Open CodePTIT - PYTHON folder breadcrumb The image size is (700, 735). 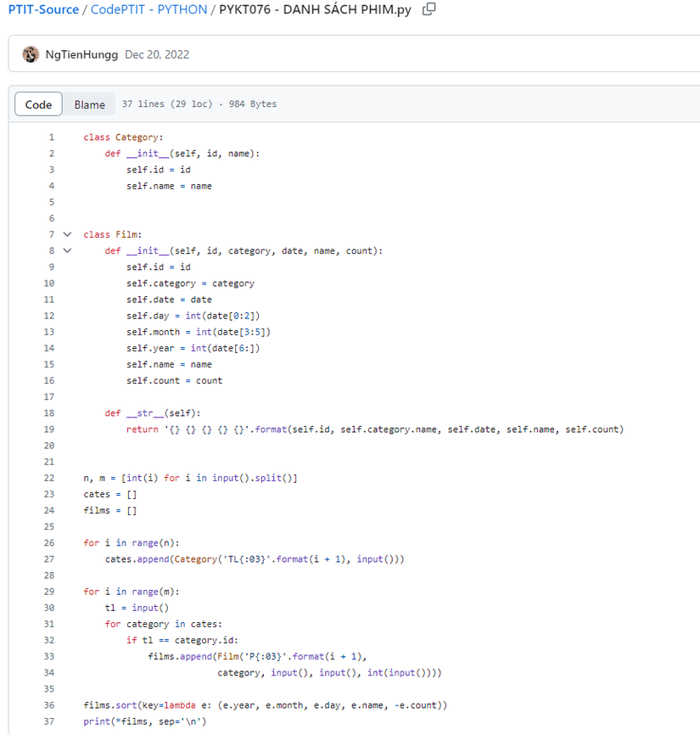[148, 9]
